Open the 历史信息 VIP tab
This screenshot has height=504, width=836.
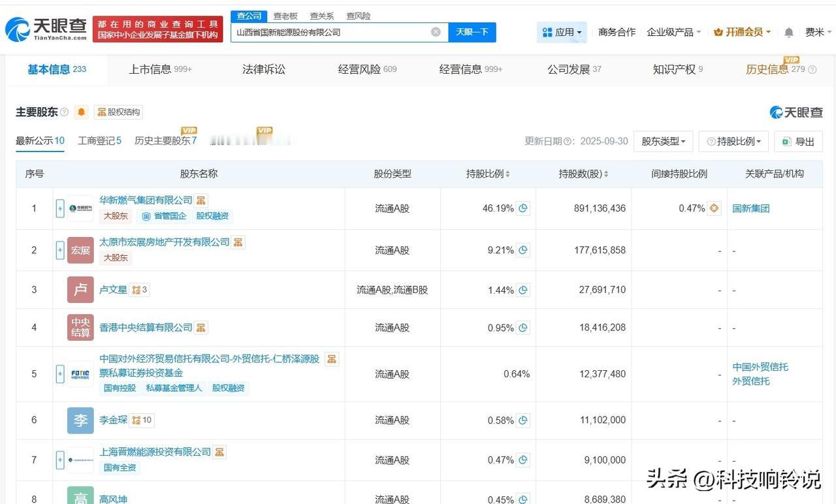780,69
